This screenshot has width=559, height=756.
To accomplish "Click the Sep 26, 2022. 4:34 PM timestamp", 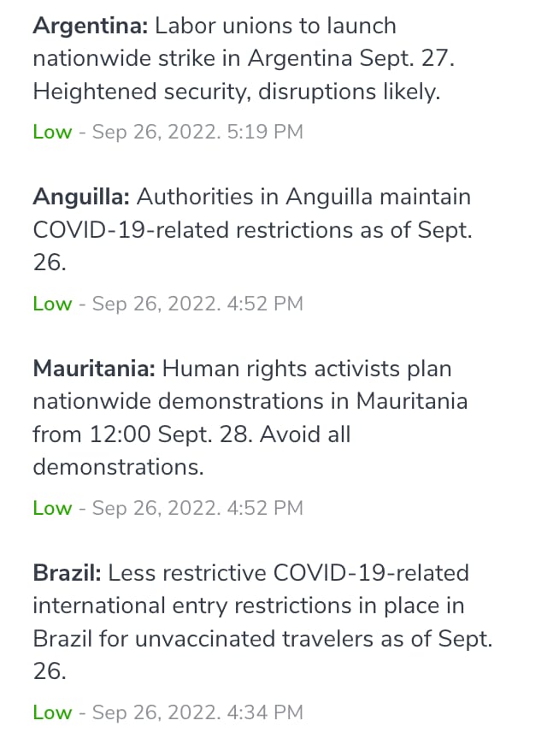I will point(197,712).
